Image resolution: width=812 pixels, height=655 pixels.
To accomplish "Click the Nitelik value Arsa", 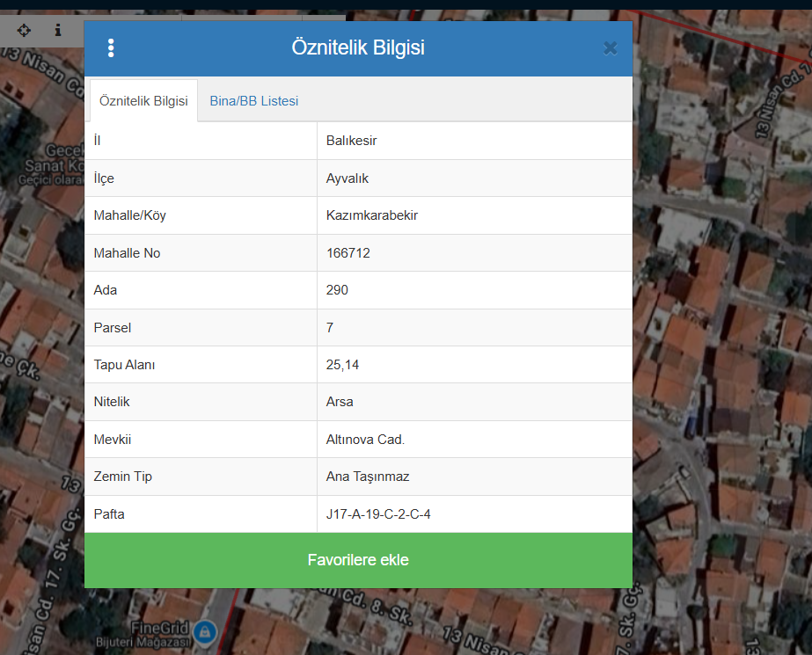I will click(340, 402).
